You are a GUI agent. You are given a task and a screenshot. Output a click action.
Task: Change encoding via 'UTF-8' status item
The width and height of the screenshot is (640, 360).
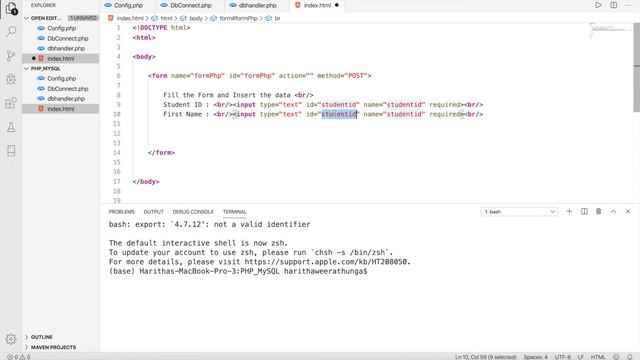coord(562,357)
